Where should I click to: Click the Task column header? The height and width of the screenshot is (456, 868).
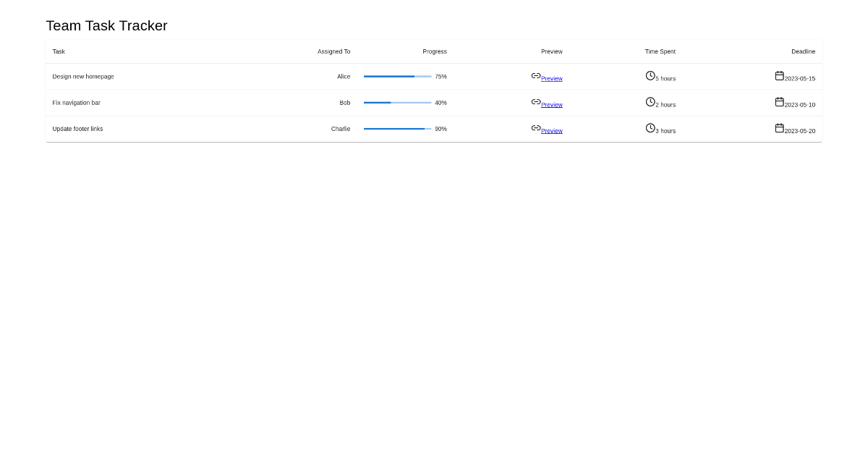point(59,51)
